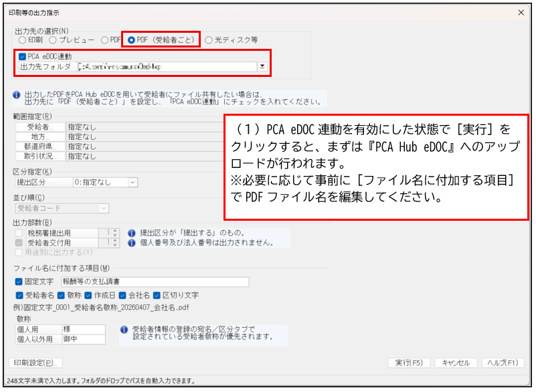Click info icon beside 個人番号及び法人番号 note

coord(132,243)
